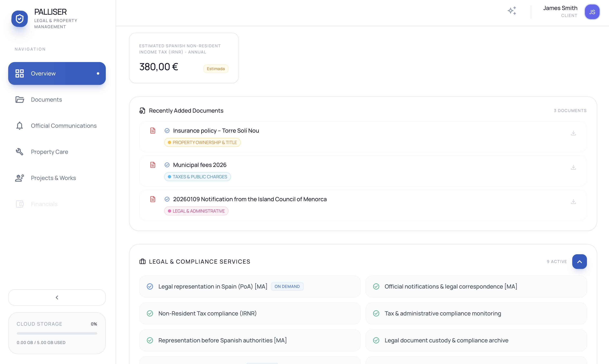Click the 0.00 GB / 5.00 GB USED text
The width and height of the screenshot is (609, 364).
point(41,343)
